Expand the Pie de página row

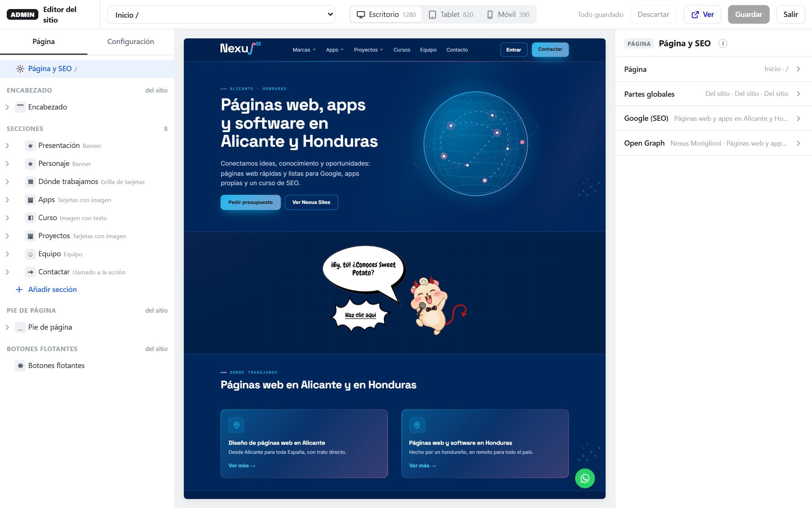pos(7,327)
